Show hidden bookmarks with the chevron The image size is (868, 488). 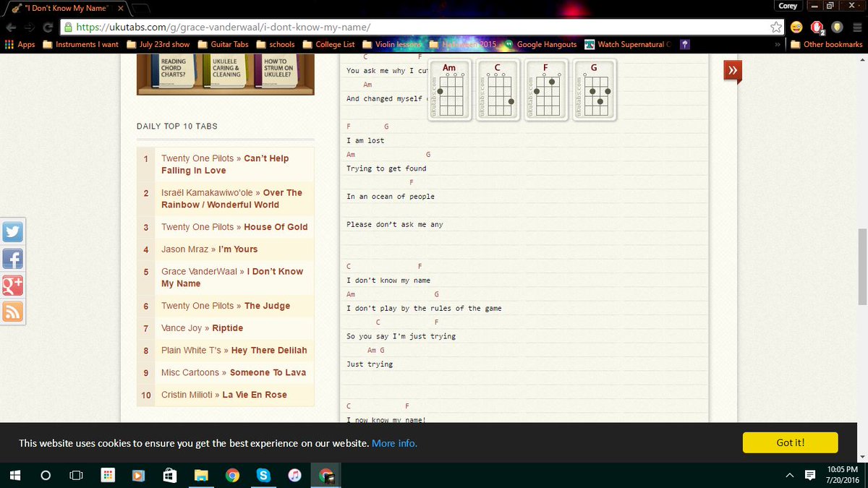pyautogui.click(x=778, y=44)
